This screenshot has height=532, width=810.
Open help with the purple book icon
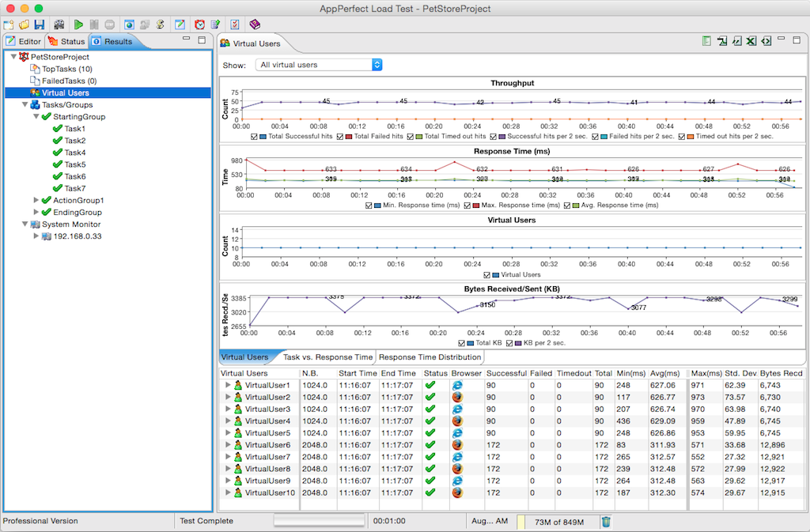click(x=255, y=25)
